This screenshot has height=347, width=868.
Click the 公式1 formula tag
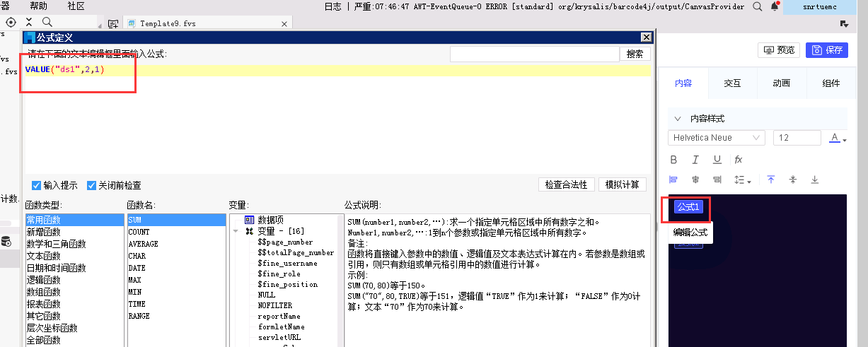[x=688, y=207]
